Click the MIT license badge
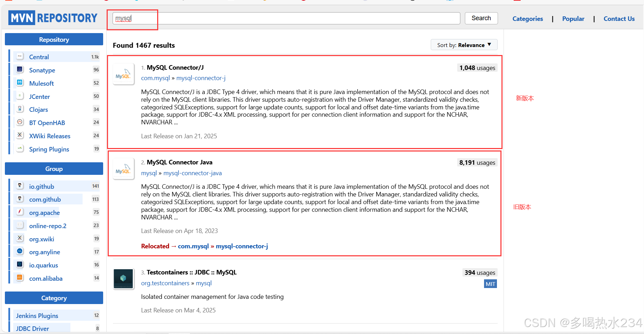The image size is (644, 334). point(490,284)
